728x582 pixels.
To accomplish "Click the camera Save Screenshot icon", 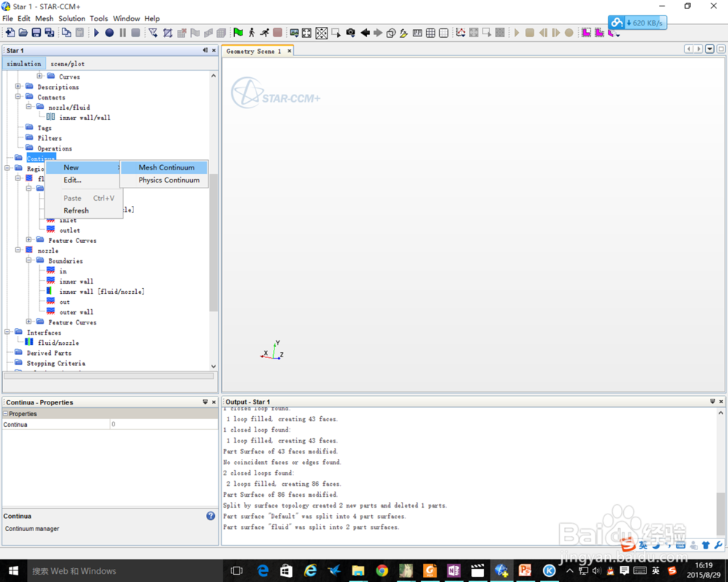I will 351,33.
